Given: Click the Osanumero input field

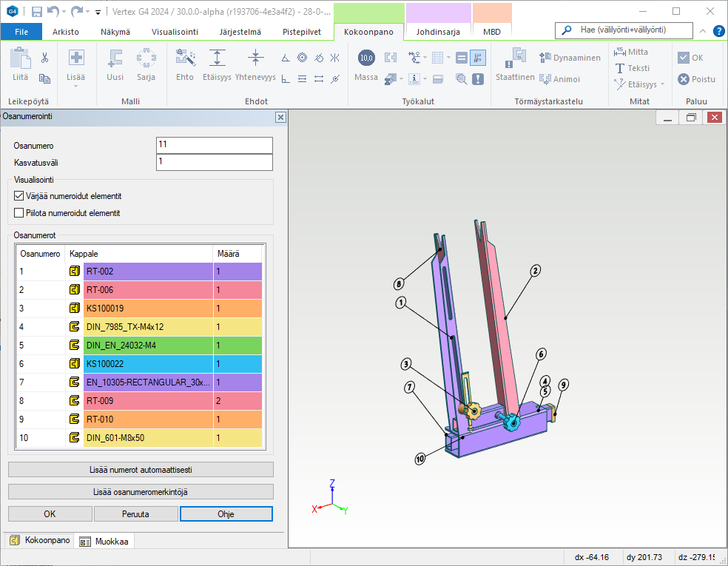Looking at the screenshot, I should click(215, 146).
